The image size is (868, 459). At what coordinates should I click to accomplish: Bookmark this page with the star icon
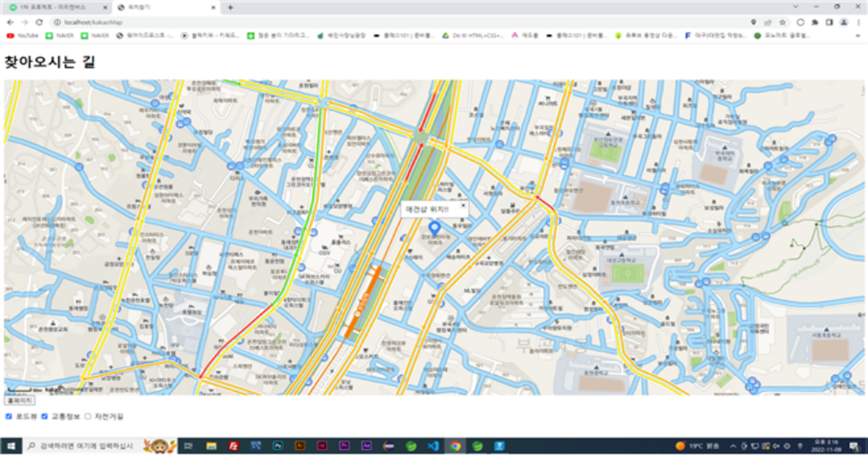pos(783,22)
